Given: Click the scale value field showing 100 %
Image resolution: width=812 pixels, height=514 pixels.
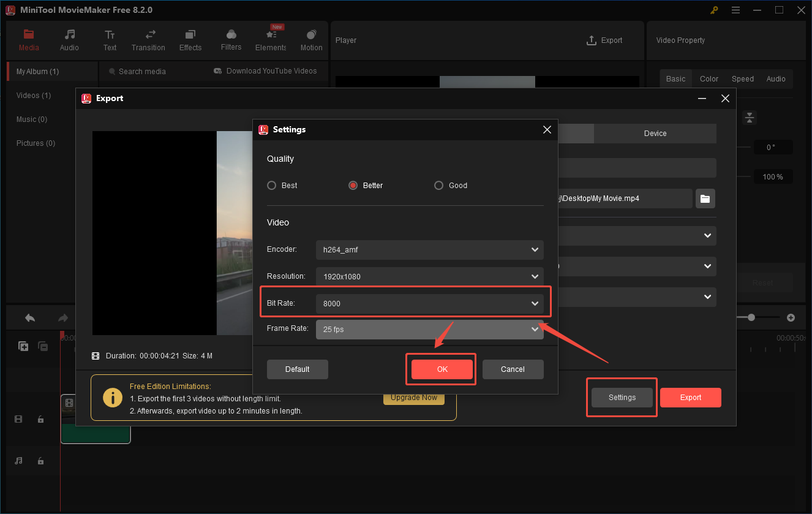Looking at the screenshot, I should pyautogui.click(x=773, y=177).
